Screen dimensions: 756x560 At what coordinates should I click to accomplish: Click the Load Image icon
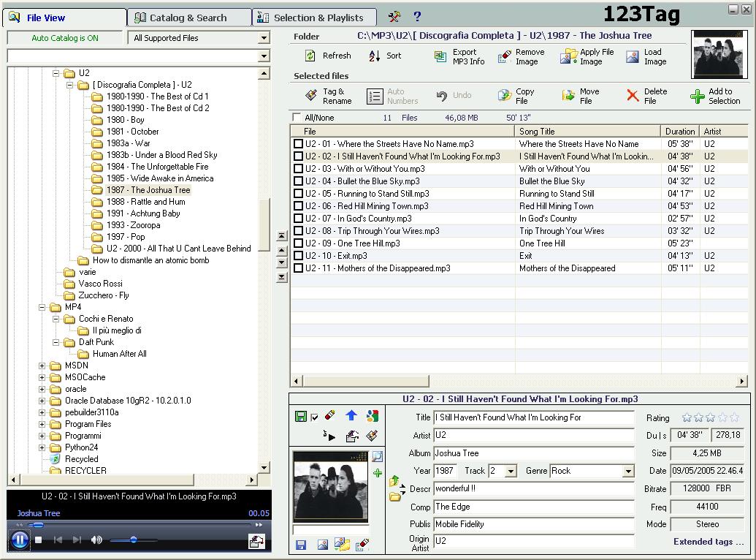click(633, 57)
